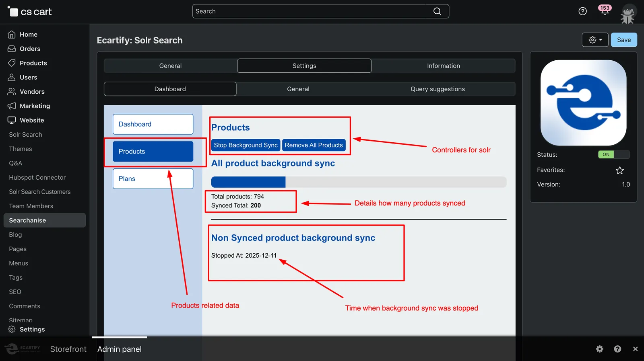Click the Save button
644x361 pixels.
(624, 40)
